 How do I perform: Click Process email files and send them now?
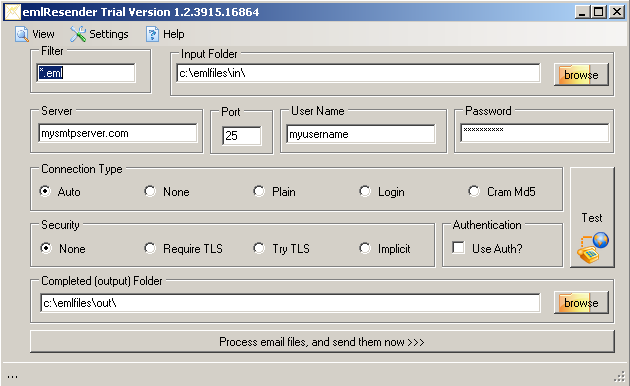pyautogui.click(x=322, y=342)
